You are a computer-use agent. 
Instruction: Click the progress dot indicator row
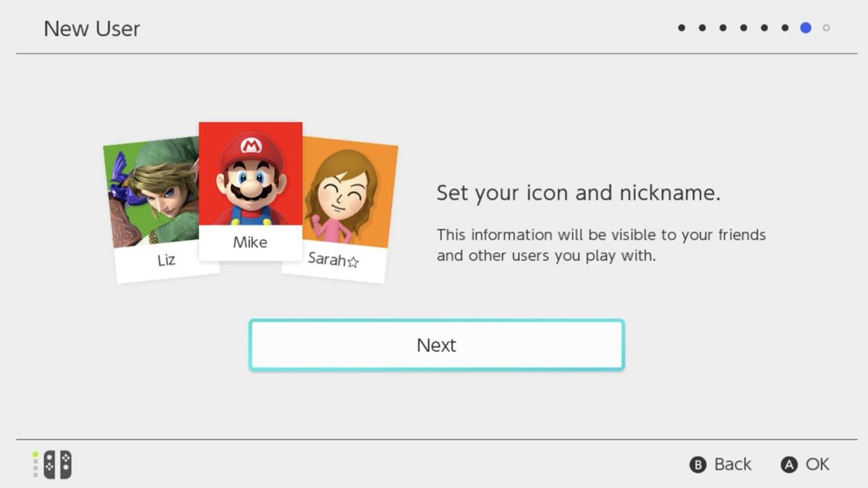click(752, 27)
